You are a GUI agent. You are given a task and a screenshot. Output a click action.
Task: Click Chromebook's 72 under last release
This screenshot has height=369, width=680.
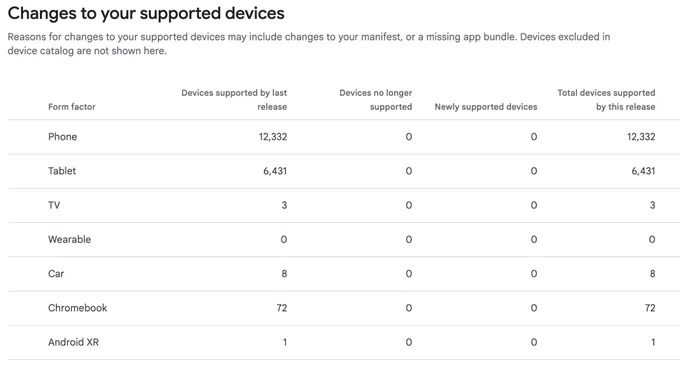(x=282, y=308)
